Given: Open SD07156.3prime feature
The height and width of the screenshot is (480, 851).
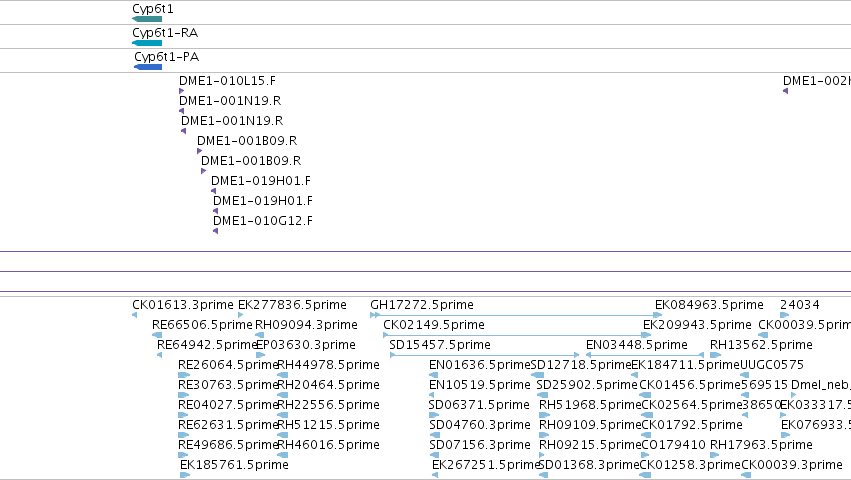Looking at the screenshot, I should (x=480, y=445).
